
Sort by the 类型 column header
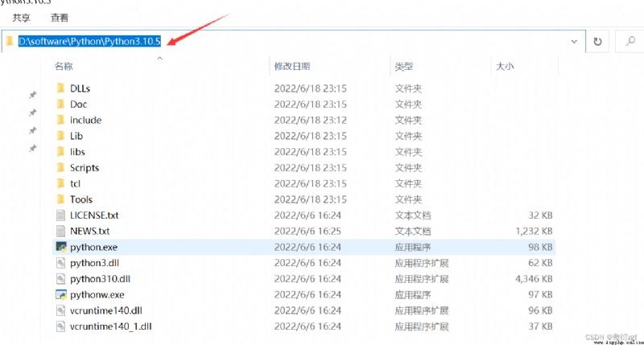pos(404,66)
